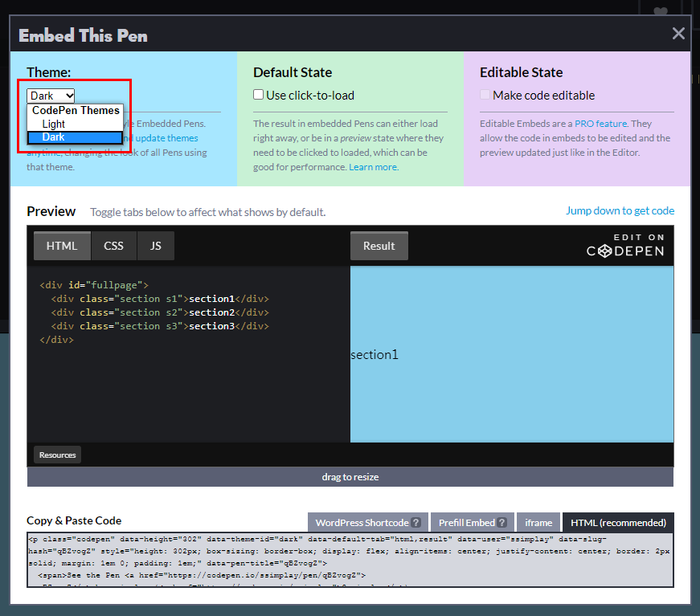
Task: Click the section1 text in result pane
Action: 375,355
